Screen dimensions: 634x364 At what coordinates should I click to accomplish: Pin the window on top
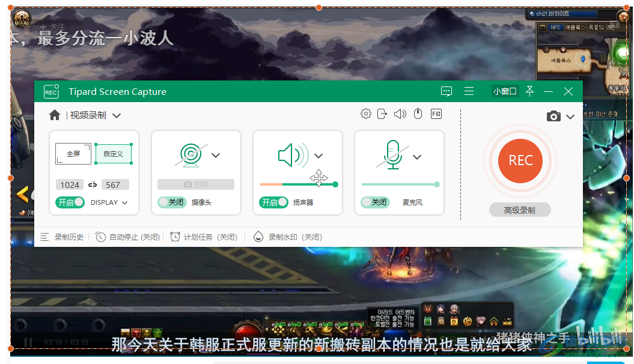click(x=529, y=91)
